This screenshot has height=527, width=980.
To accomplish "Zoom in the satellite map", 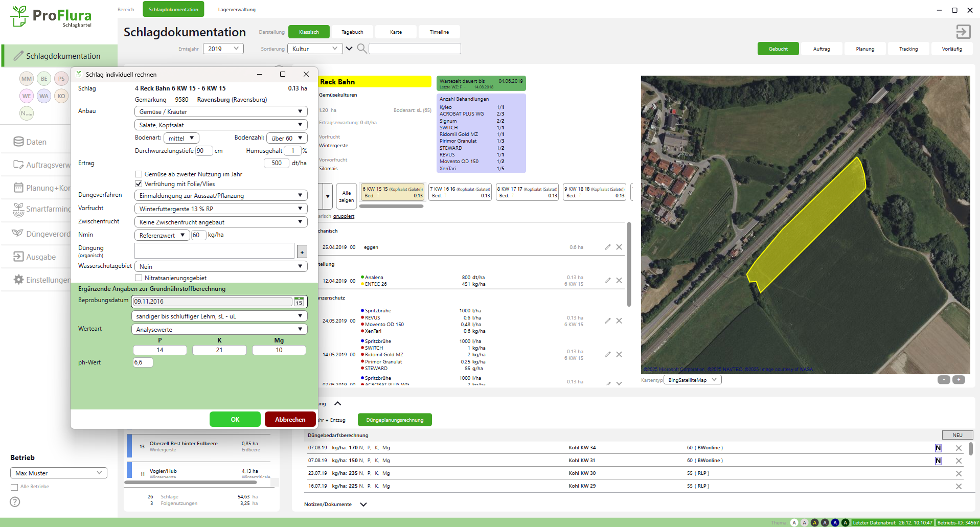I will [x=959, y=380].
